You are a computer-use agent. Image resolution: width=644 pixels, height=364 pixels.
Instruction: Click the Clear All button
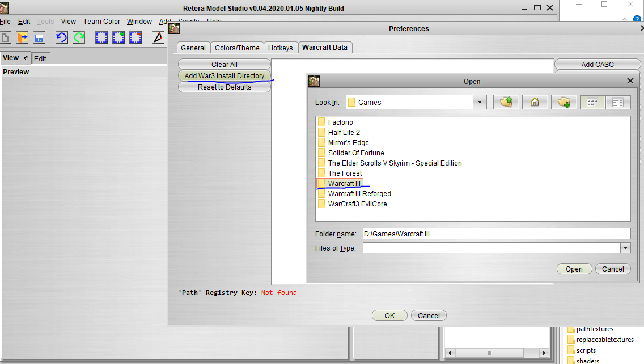point(224,65)
